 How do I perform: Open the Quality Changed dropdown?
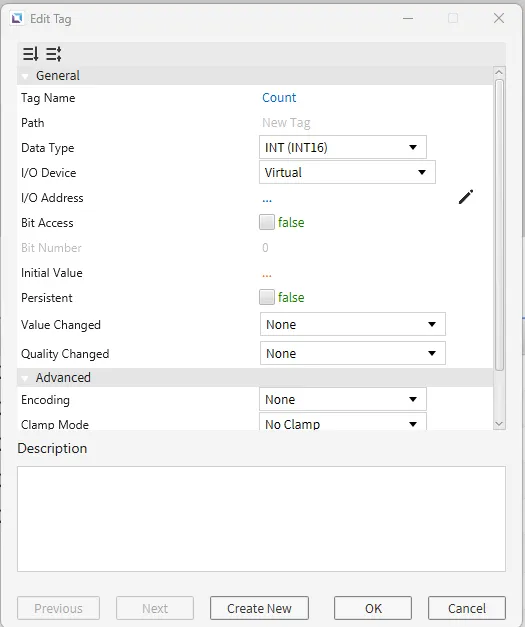point(353,353)
